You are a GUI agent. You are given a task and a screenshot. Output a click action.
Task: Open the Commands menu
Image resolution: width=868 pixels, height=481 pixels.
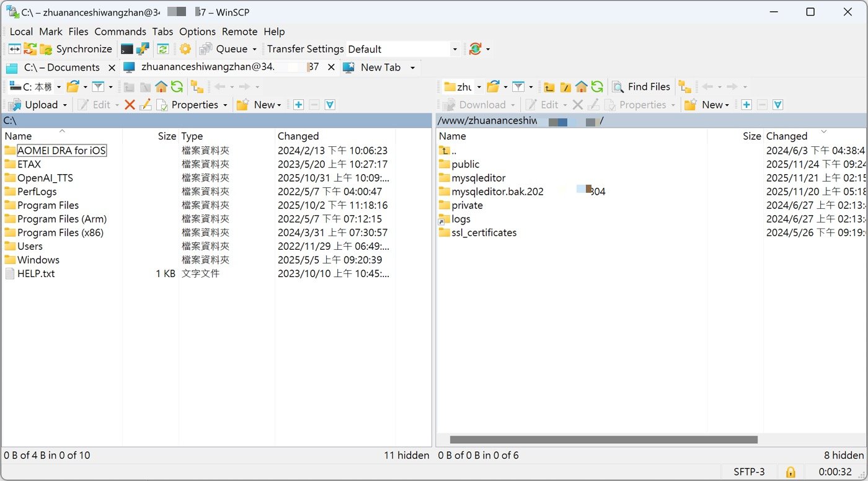[x=120, y=32]
